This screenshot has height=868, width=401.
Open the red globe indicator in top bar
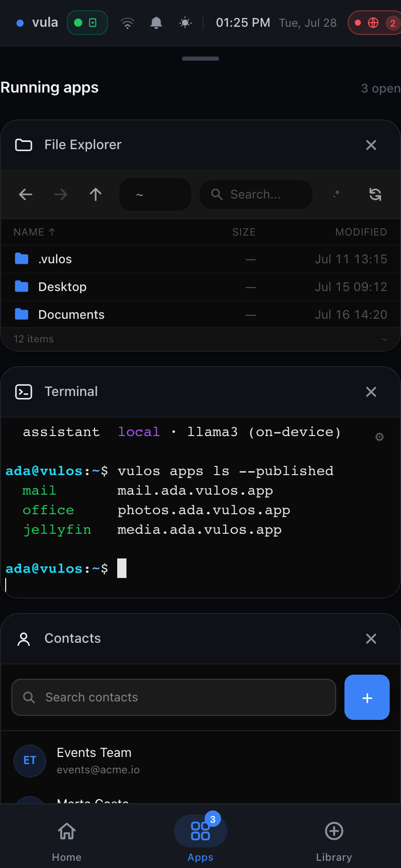point(374,23)
